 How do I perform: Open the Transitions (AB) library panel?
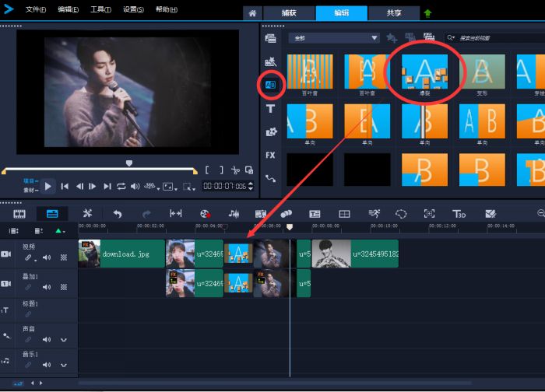click(x=271, y=85)
